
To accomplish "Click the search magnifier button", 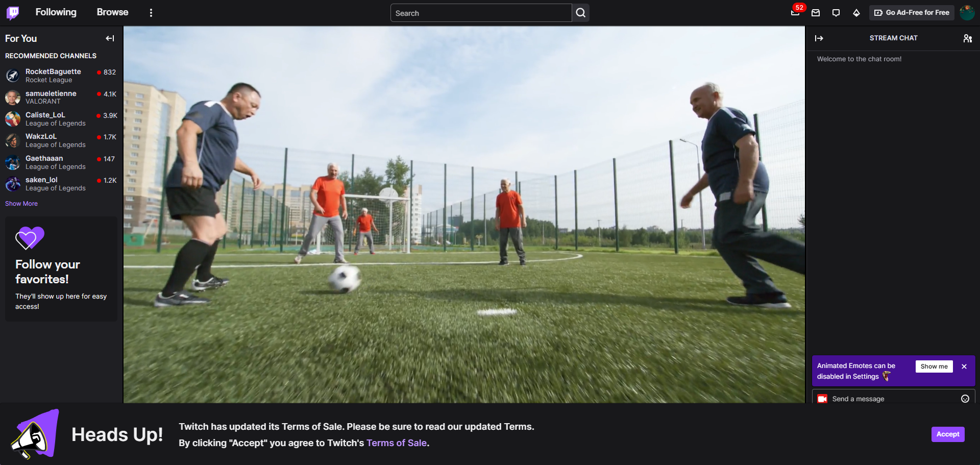I will coord(581,13).
